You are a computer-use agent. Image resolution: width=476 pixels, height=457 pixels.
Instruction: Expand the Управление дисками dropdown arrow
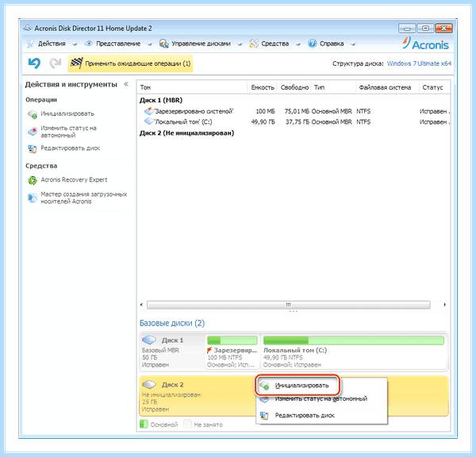[x=240, y=44]
